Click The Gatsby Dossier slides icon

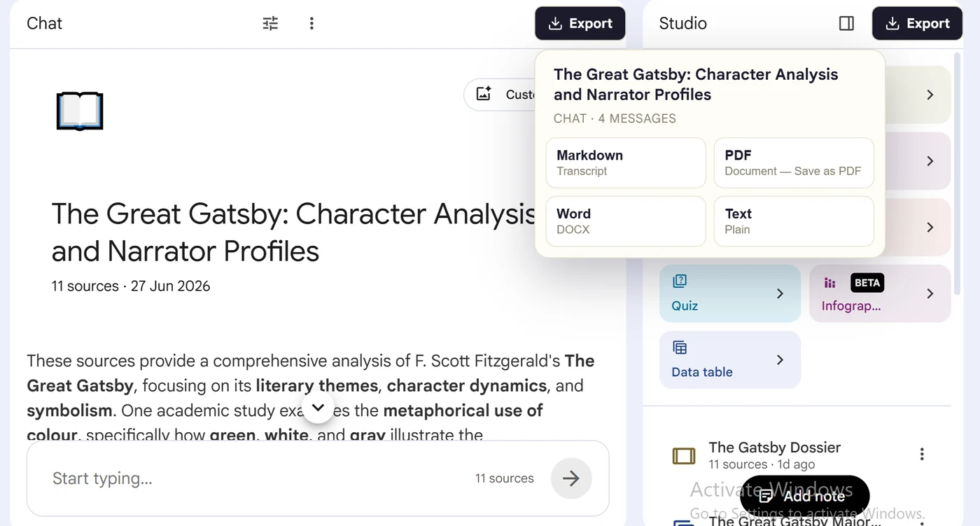click(684, 456)
